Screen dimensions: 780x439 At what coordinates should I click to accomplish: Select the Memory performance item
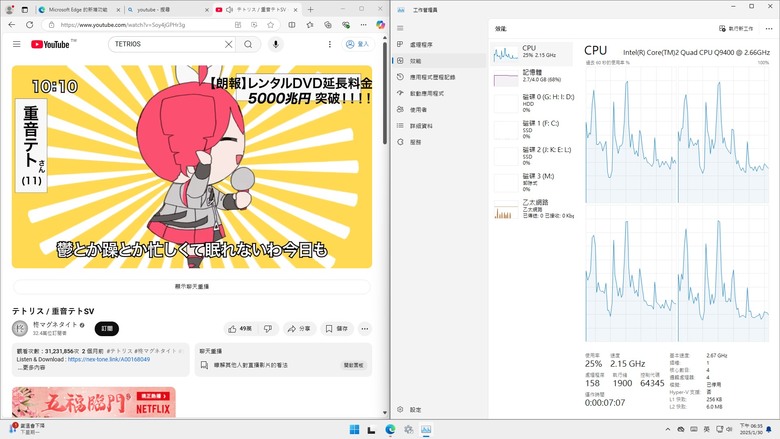coord(533,78)
